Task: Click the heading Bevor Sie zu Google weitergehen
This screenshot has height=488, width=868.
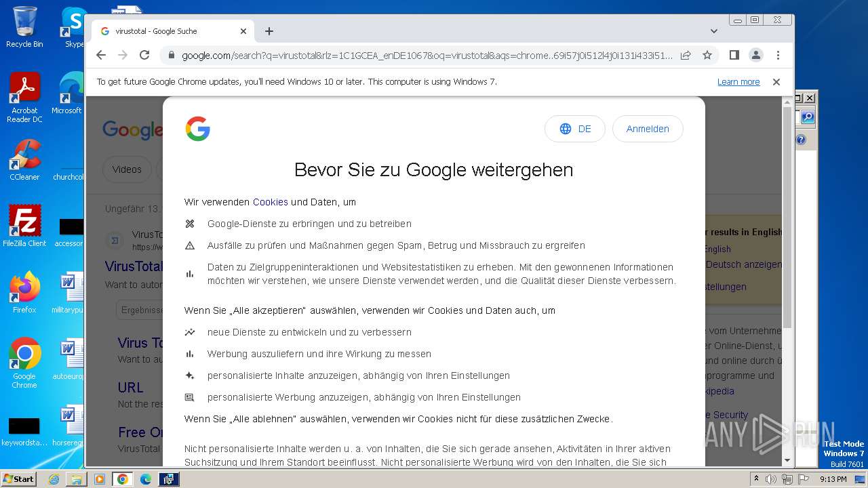Action: (x=434, y=169)
